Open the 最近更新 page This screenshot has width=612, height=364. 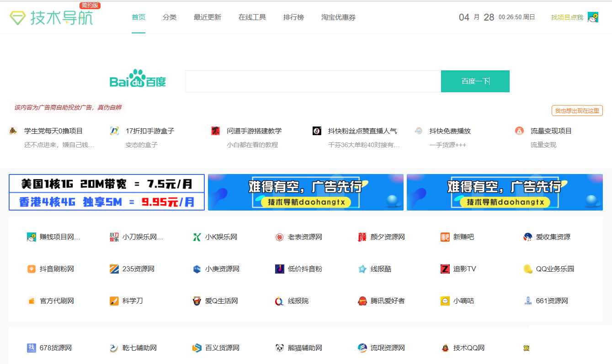point(208,17)
